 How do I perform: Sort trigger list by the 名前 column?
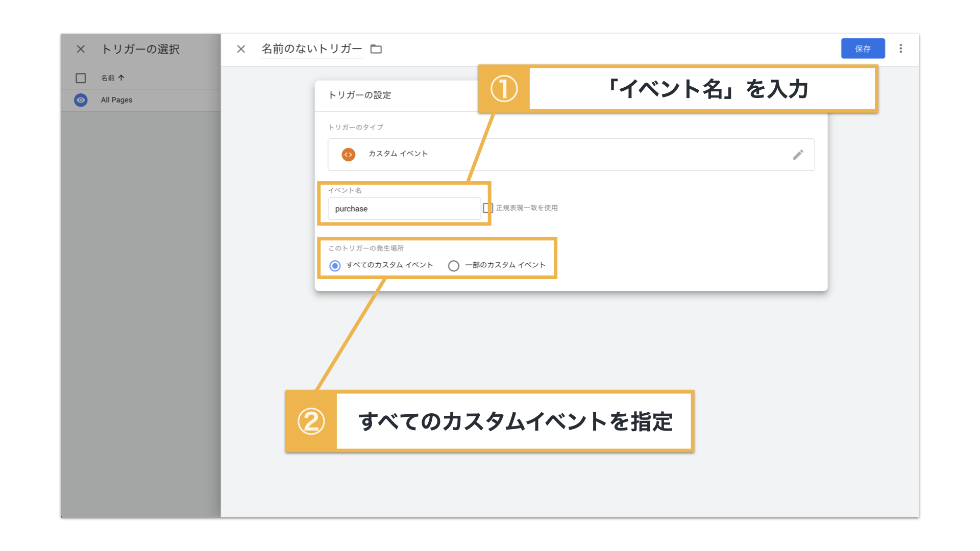click(x=113, y=78)
